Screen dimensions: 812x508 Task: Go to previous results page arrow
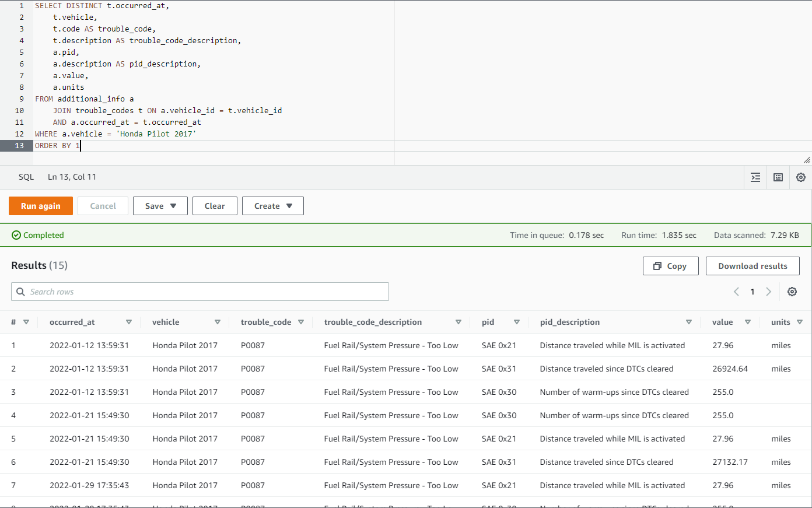click(736, 292)
